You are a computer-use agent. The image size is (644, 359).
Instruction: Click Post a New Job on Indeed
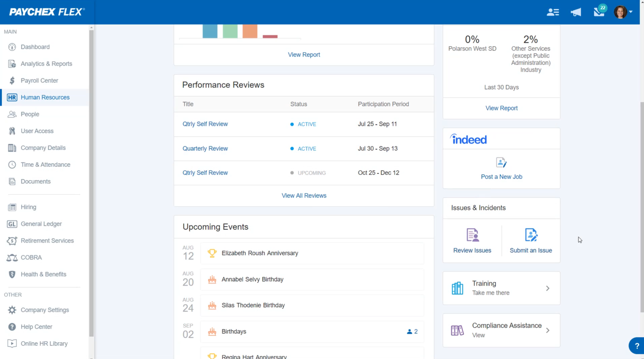[x=501, y=176]
